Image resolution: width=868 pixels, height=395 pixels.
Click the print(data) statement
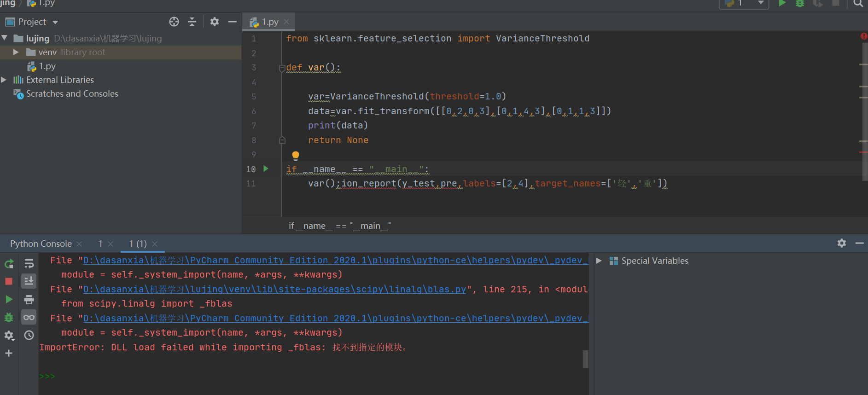(x=338, y=125)
